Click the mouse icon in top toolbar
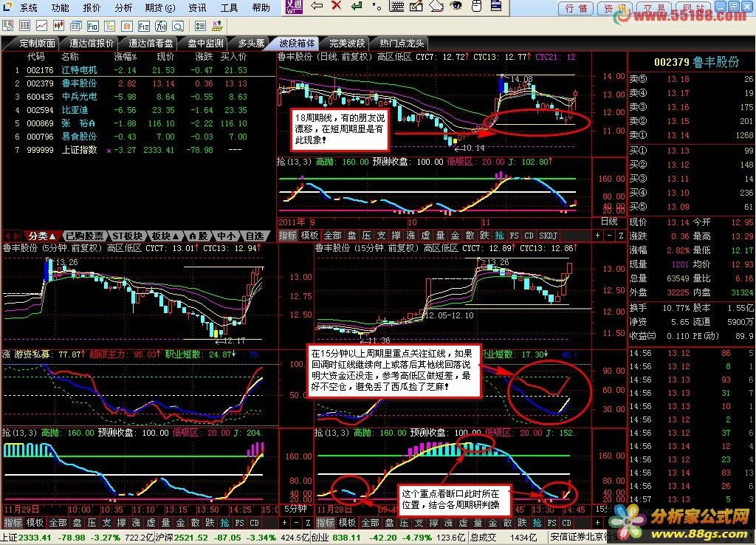Screen dimensions: 756x545 (x=476, y=6)
